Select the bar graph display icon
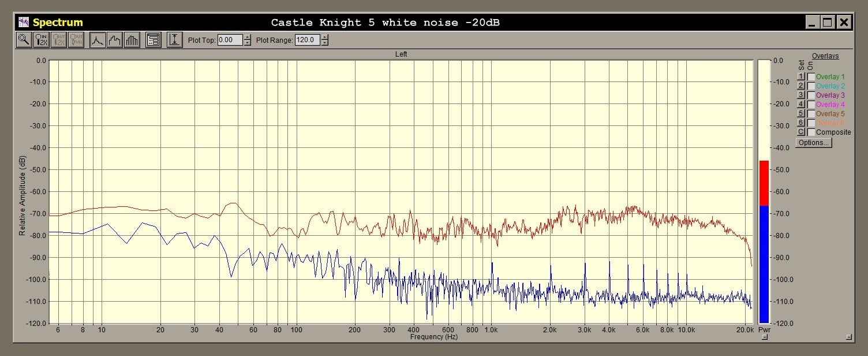The height and width of the screenshot is (356, 868). (x=132, y=40)
